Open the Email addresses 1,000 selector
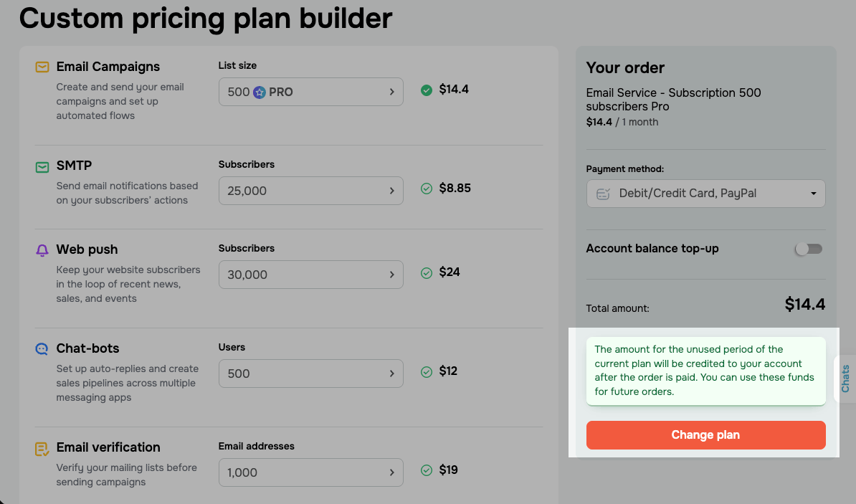The image size is (856, 504). coord(310,472)
